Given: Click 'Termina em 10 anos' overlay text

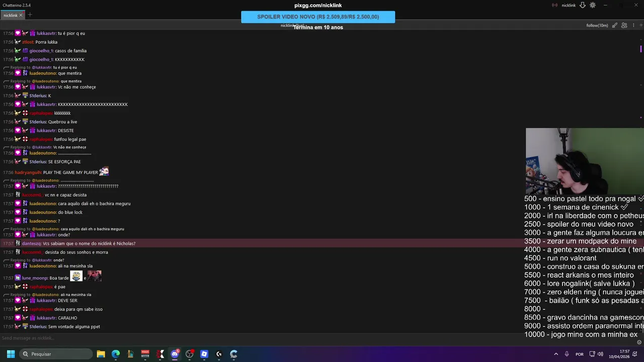Looking at the screenshot, I should coord(318,28).
